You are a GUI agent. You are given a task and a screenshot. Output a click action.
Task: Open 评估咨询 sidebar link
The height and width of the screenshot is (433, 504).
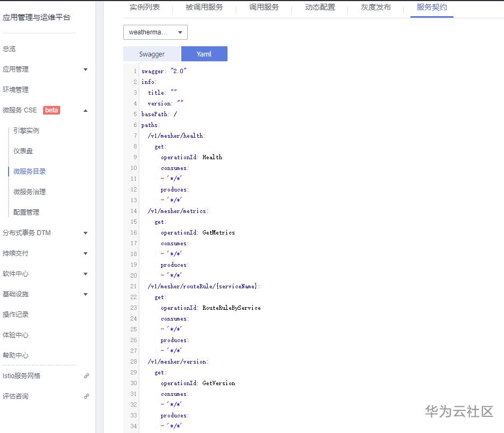click(16, 396)
